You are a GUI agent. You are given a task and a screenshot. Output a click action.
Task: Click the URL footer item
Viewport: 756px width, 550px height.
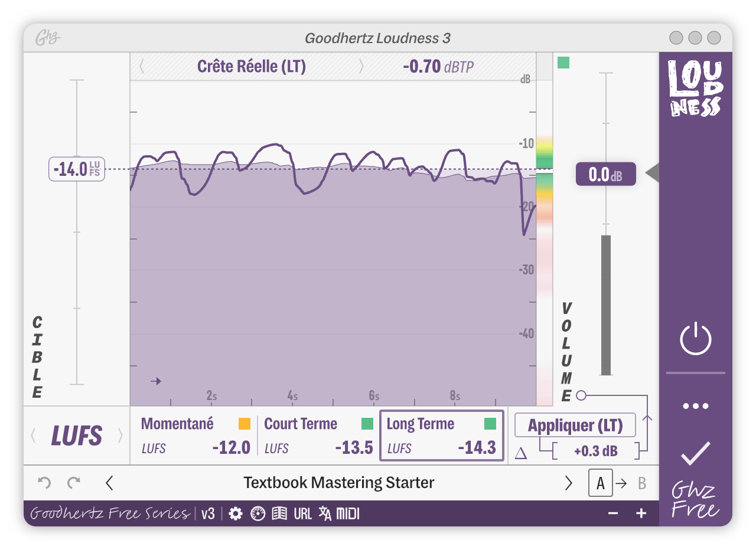[x=302, y=514]
